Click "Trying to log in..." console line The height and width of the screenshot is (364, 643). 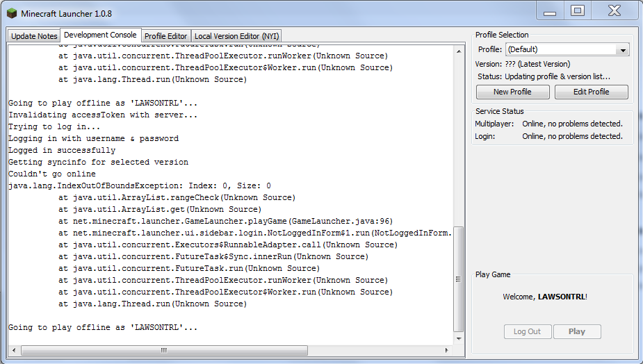(54, 126)
